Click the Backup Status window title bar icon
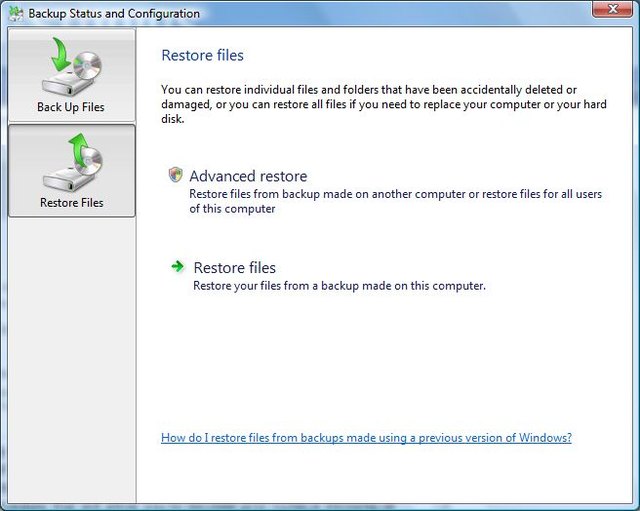The image size is (640, 511). coord(16,13)
